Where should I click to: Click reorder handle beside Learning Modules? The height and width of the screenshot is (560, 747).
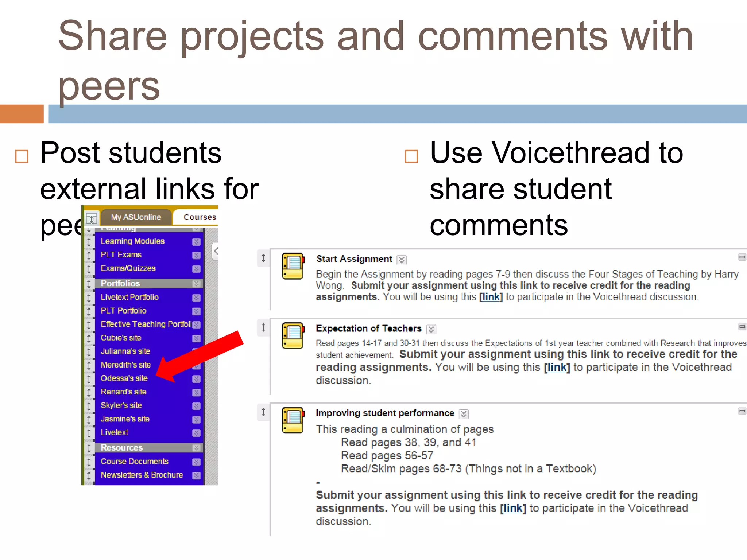click(89, 242)
